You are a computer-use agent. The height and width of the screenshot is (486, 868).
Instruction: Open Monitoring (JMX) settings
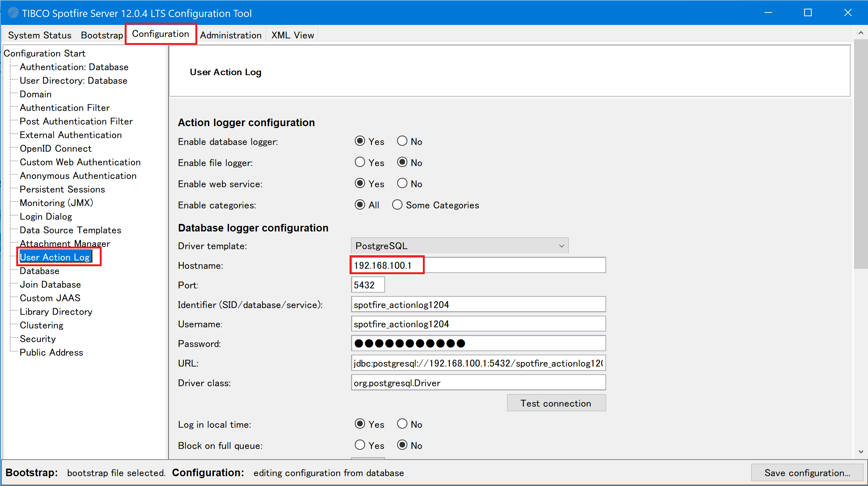click(x=56, y=203)
